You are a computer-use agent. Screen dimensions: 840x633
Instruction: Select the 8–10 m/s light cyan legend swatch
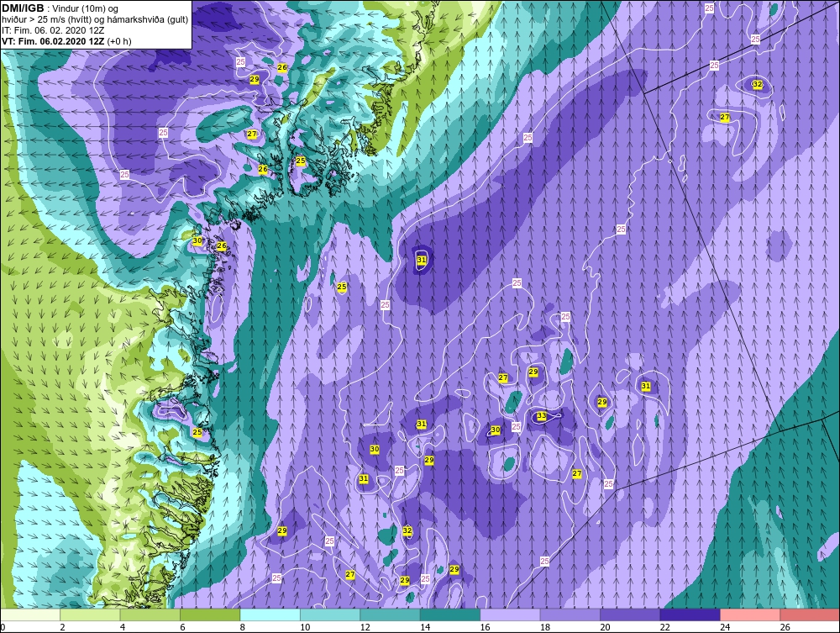click(270, 615)
